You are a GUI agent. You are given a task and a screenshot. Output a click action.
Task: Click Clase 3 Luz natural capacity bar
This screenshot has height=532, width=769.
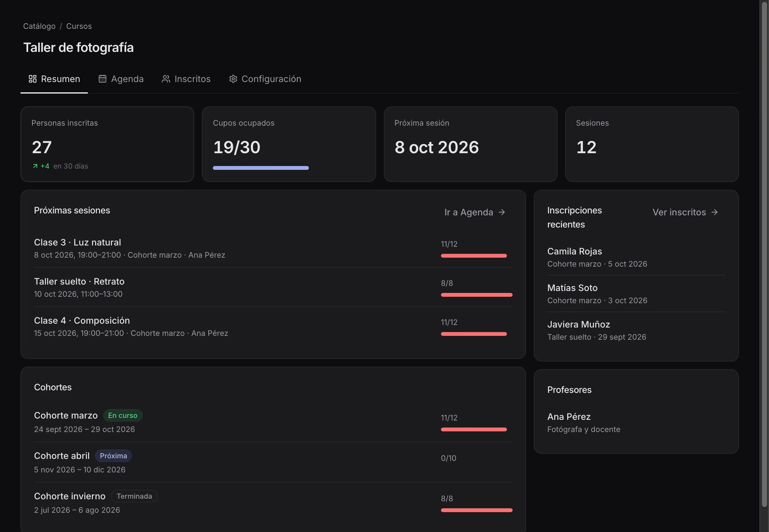tap(474, 256)
